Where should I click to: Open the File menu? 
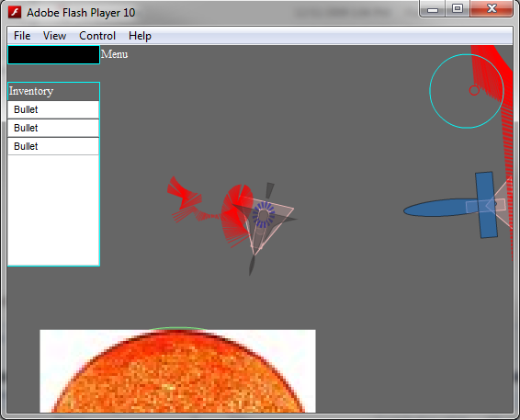click(22, 36)
